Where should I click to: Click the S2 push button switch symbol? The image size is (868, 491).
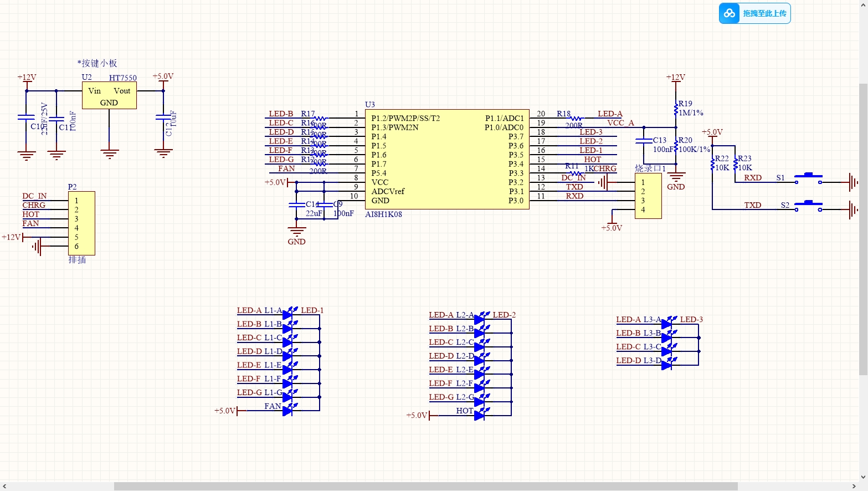(809, 206)
